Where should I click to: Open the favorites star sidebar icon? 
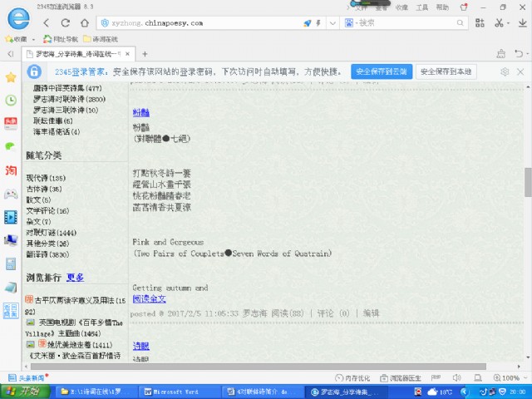(10, 77)
